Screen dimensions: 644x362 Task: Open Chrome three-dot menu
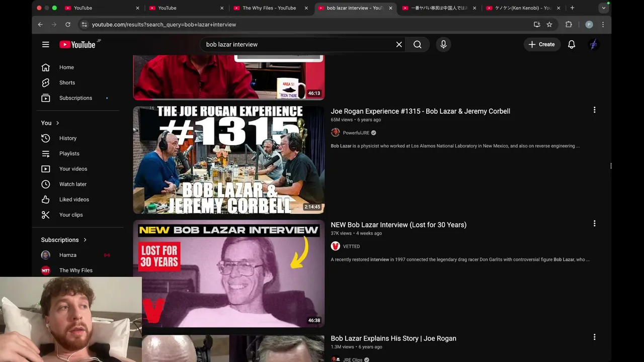(x=603, y=24)
